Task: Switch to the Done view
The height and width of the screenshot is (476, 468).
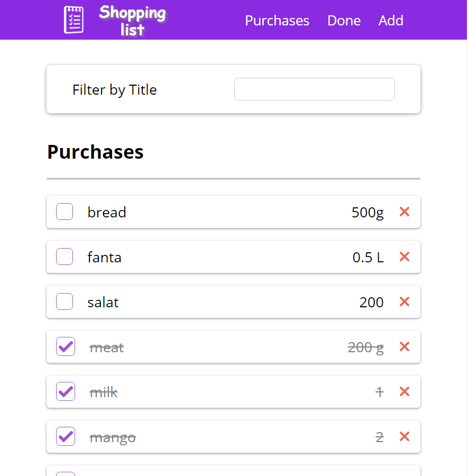Action: pos(344,21)
